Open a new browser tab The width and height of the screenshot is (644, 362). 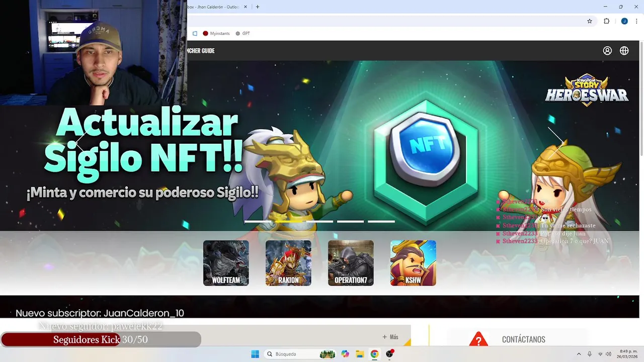pyautogui.click(x=258, y=7)
